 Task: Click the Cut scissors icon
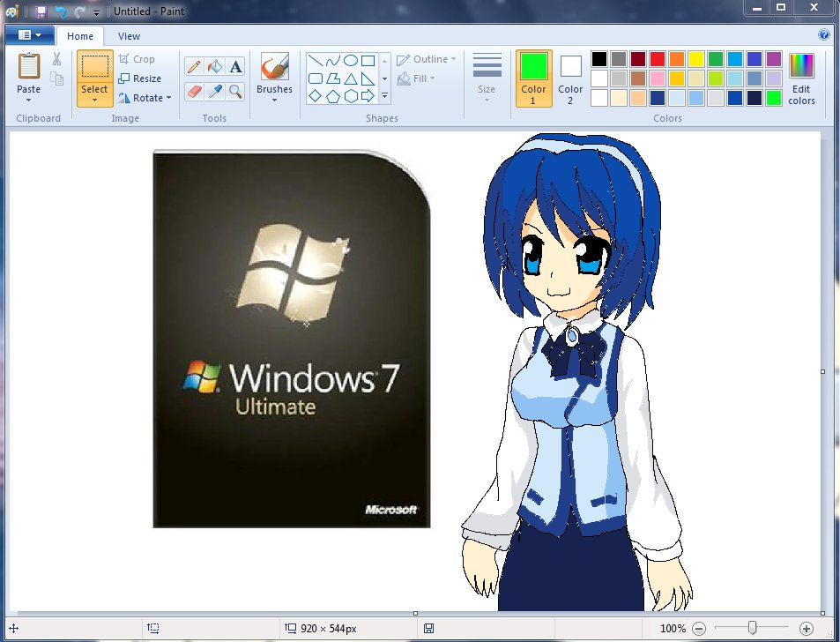tap(56, 59)
